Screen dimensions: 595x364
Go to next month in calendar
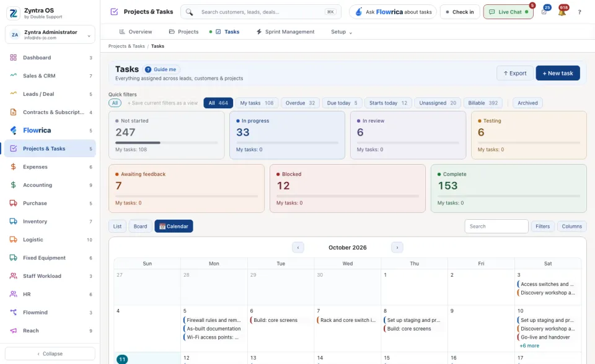pos(397,248)
